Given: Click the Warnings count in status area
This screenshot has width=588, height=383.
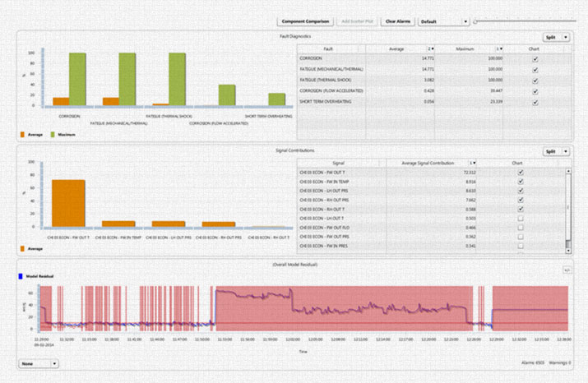Looking at the screenshot, I should click(560, 362).
